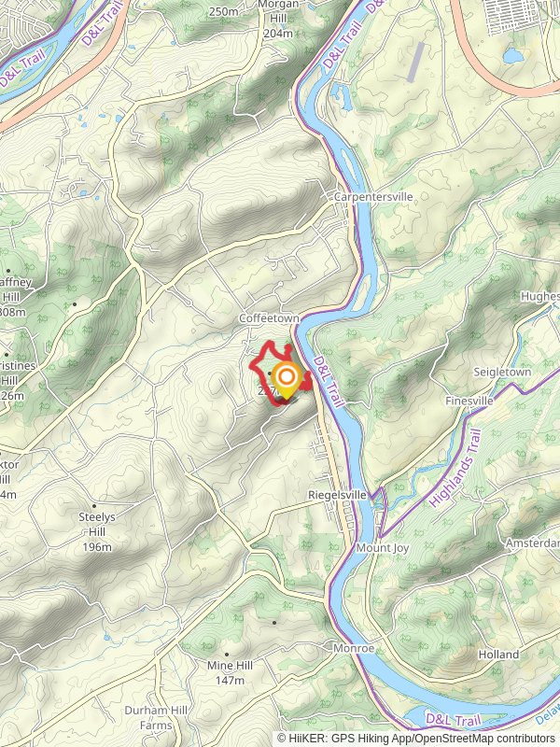Click the Finesville town label

tap(469, 402)
